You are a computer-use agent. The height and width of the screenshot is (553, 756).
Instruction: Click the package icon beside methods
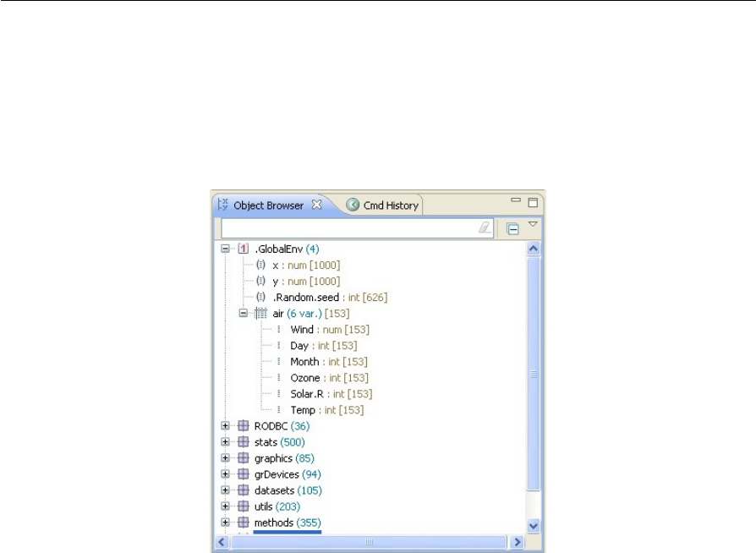[244, 523]
